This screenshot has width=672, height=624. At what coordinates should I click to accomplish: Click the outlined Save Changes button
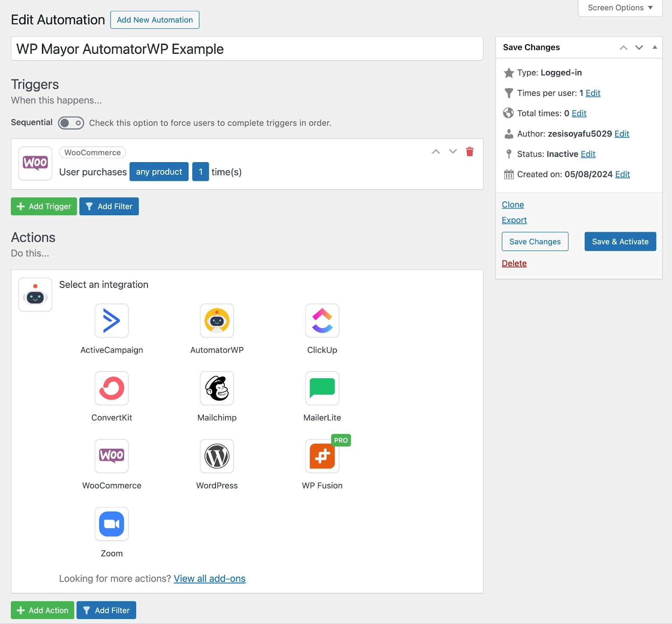pos(535,242)
